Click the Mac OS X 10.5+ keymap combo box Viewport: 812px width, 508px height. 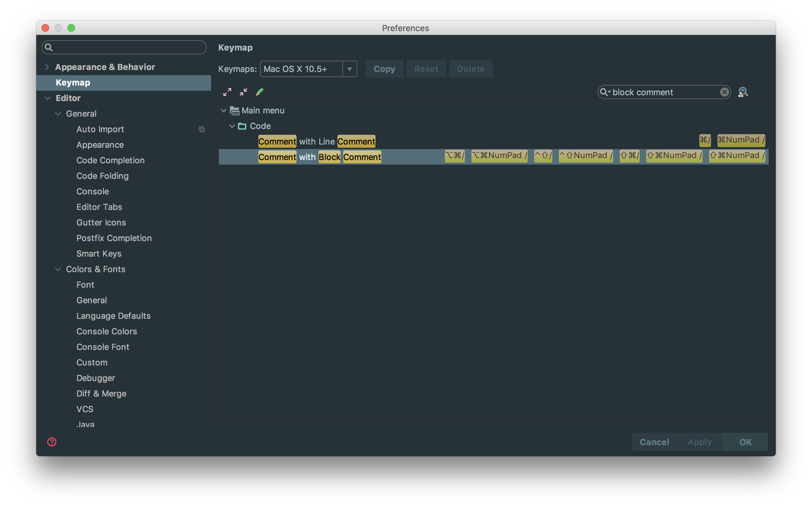(x=308, y=69)
